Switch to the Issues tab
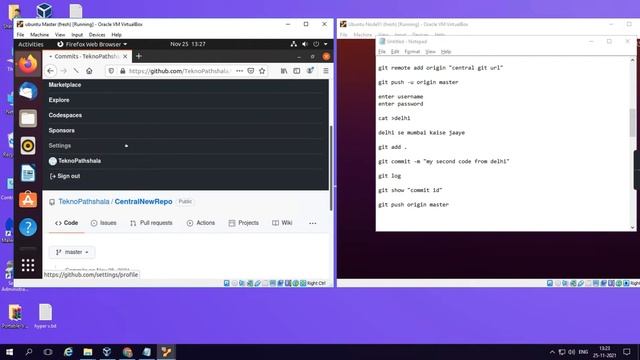 [104, 223]
